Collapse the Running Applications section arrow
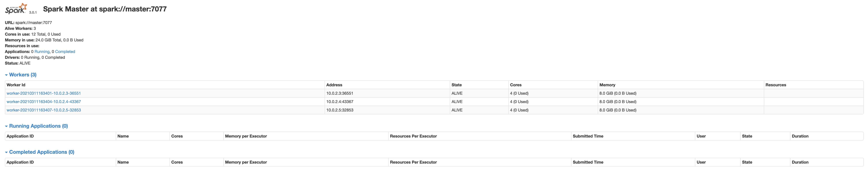Viewport: 868px width, 196px height. 6,127
